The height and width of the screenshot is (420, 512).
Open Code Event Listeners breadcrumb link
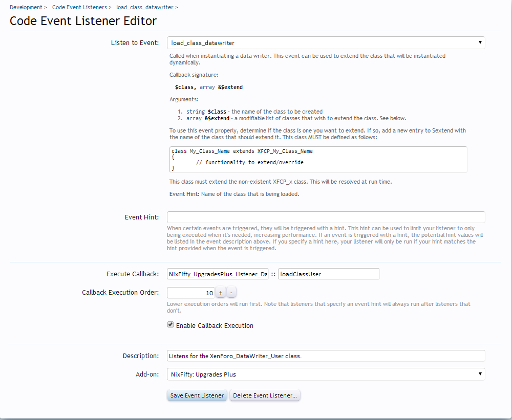click(79, 7)
